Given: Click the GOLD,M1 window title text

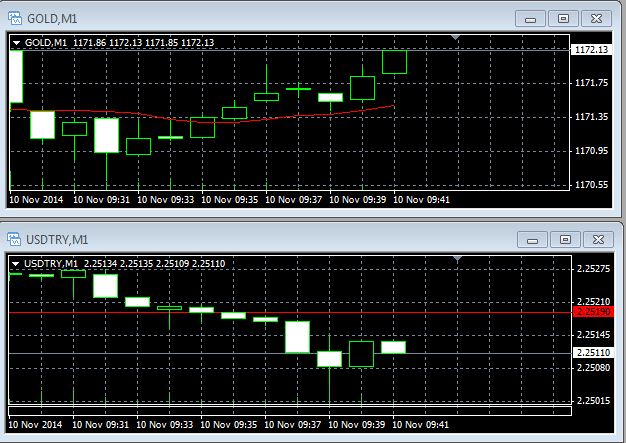Looking at the screenshot, I should [x=52, y=19].
